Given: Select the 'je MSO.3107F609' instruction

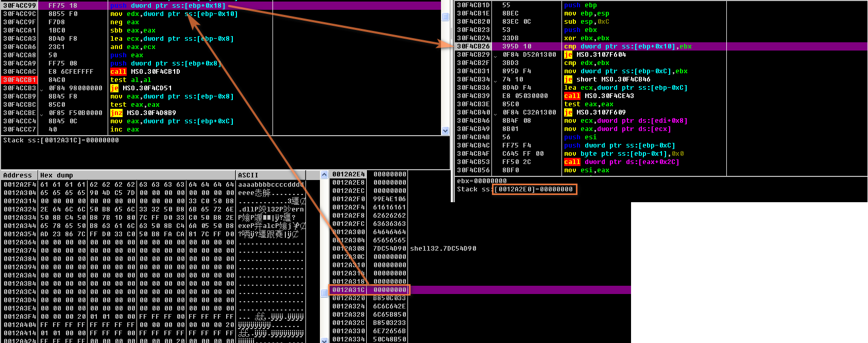Looking at the screenshot, I should 595,112.
